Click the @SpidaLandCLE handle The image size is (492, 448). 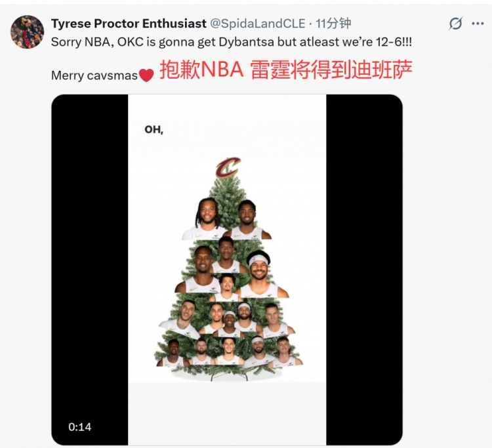click(257, 24)
